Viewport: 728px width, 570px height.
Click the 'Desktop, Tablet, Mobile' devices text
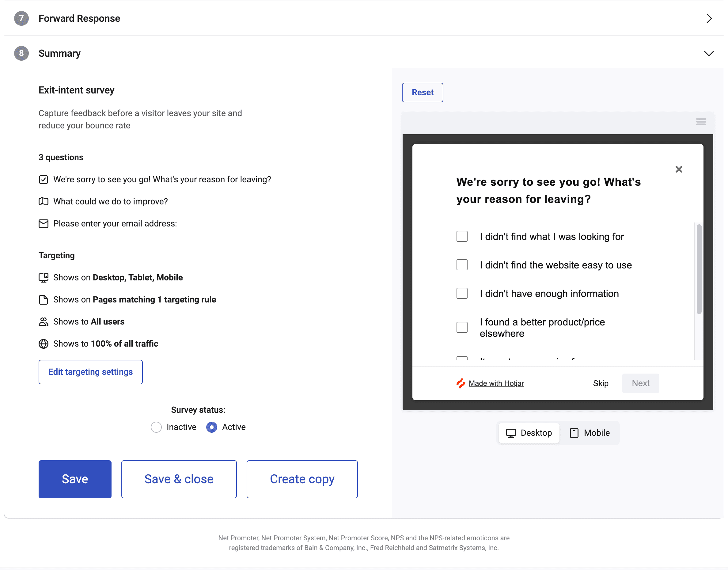pyautogui.click(x=138, y=277)
